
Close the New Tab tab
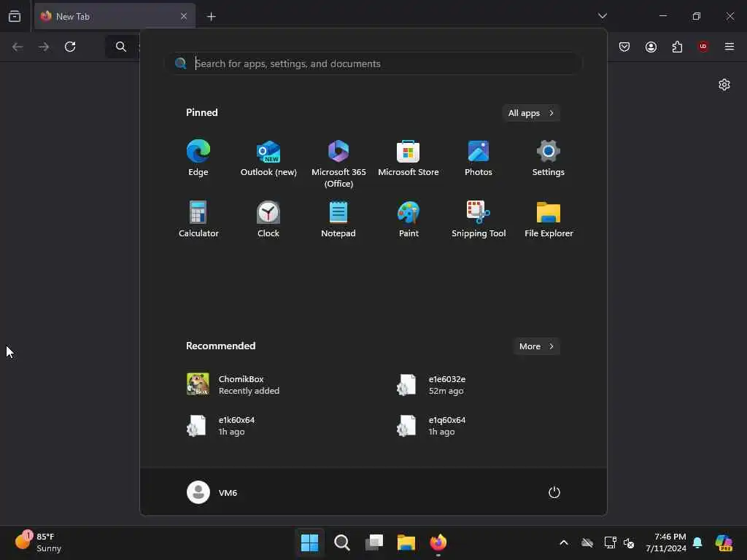point(184,16)
